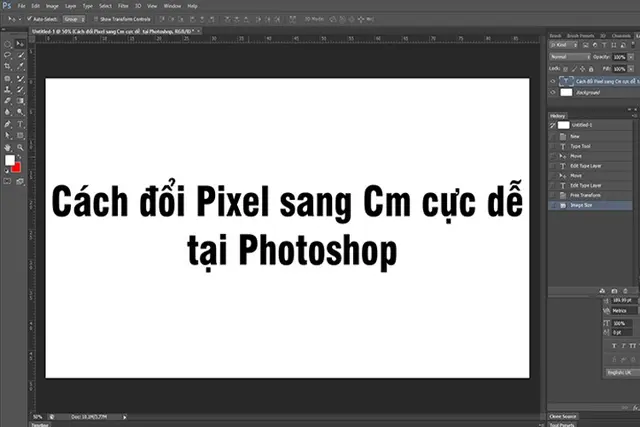Open the Move tool preset picker arrow

[20, 19]
